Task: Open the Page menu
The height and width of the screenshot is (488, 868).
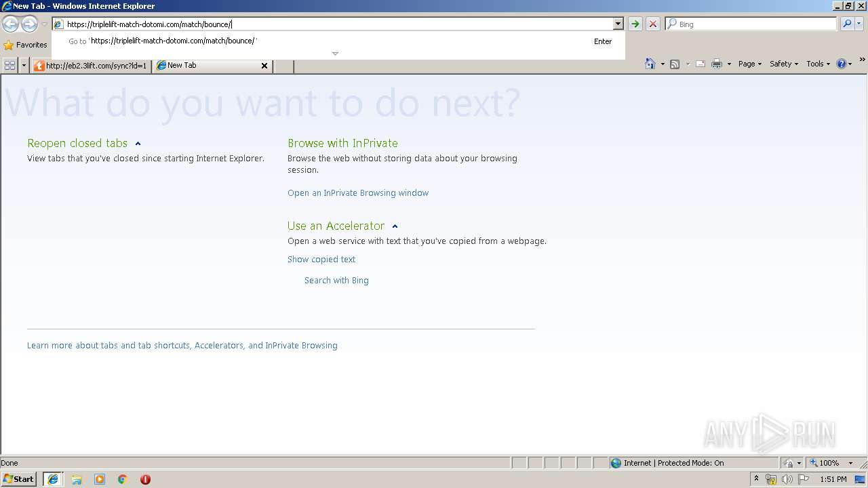Action: tap(749, 64)
